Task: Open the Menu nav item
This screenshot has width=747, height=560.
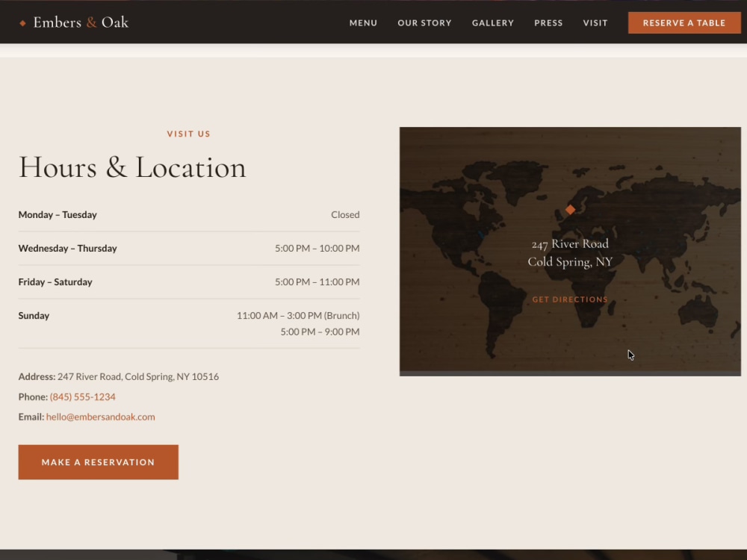Action: [363, 23]
